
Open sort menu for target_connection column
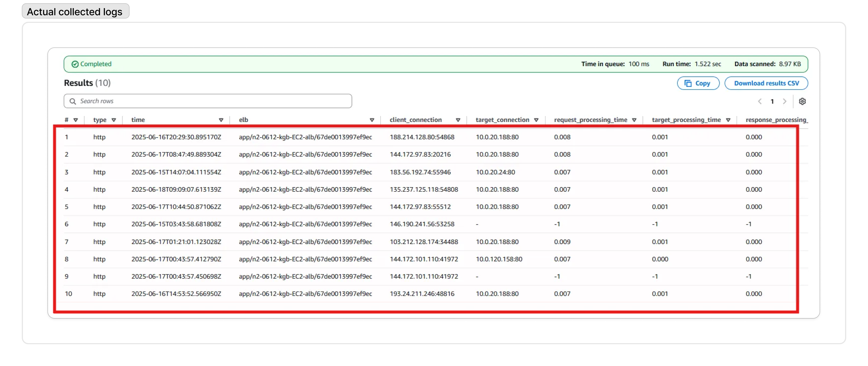click(536, 120)
